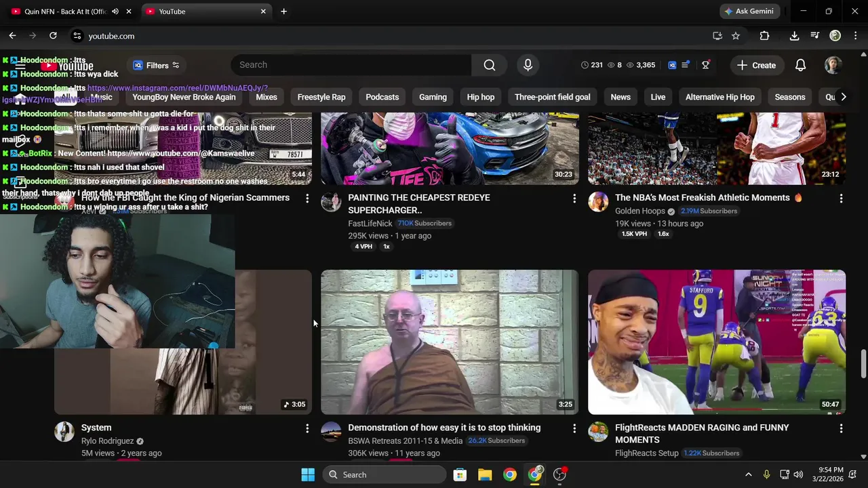Select the Music chip
Screen dimensions: 868x488
[x=101, y=97]
